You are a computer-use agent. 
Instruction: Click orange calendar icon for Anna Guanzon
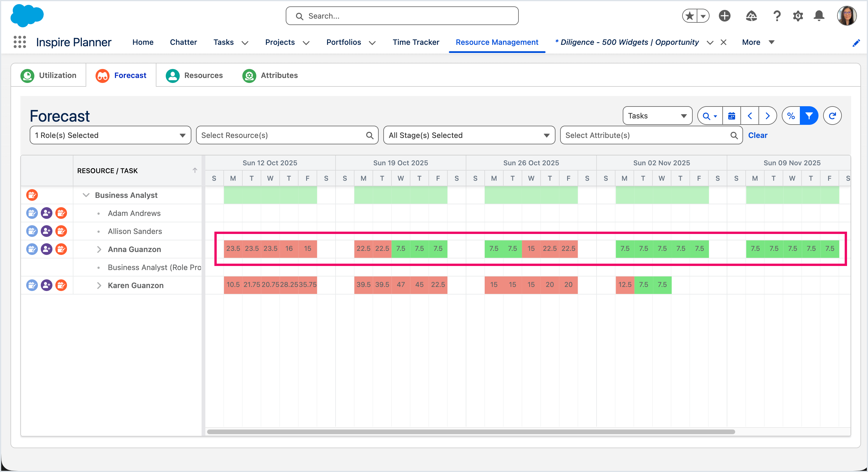click(x=61, y=249)
